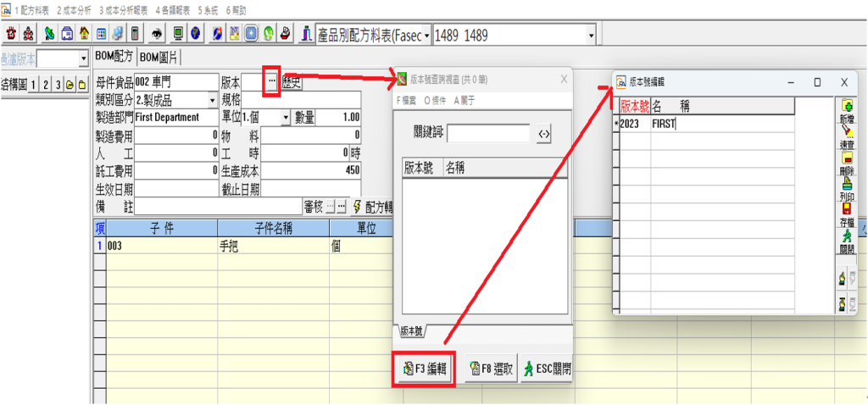Viewport: 868px width, 405px height.
Task: Open the 類別區分 dropdown
Action: click(x=211, y=99)
